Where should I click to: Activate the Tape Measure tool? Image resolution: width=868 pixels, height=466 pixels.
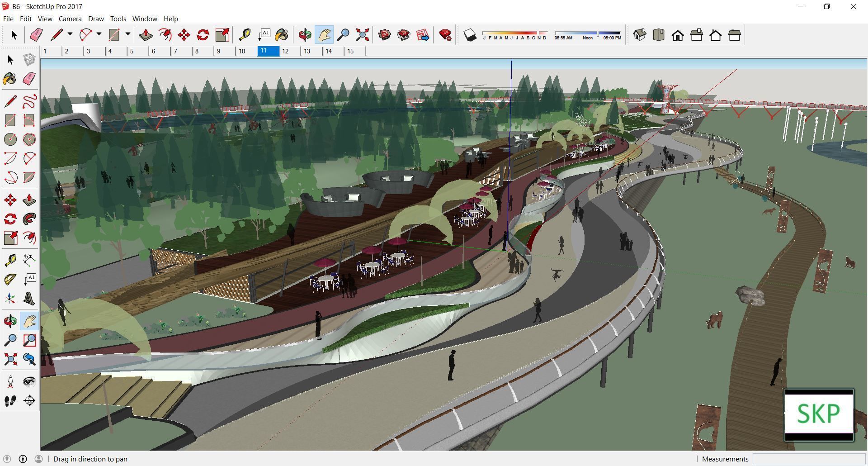(x=245, y=34)
